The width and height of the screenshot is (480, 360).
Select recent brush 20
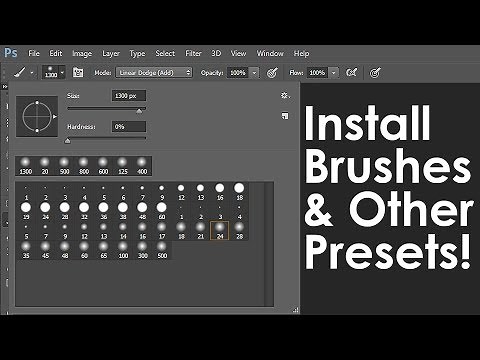[45, 166]
